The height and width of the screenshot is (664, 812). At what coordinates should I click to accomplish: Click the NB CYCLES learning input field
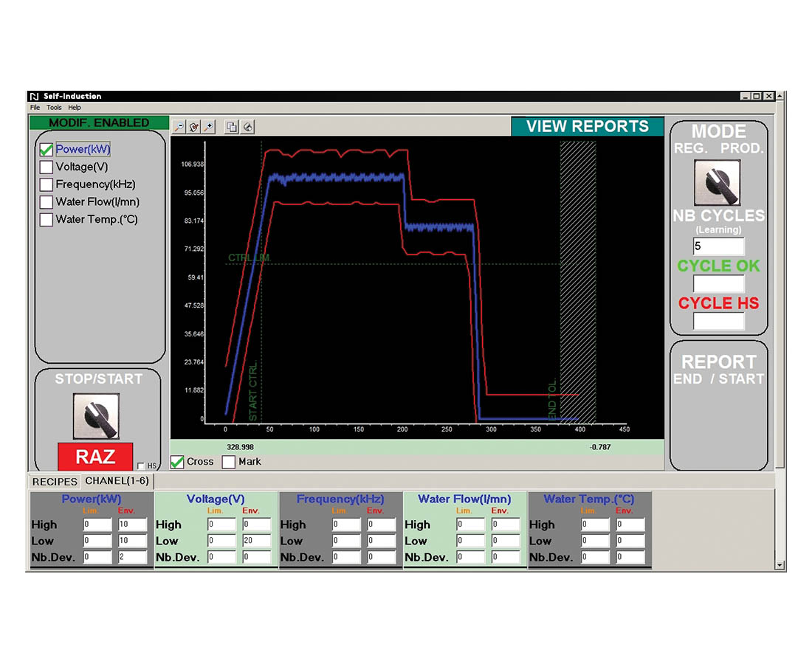(x=718, y=246)
